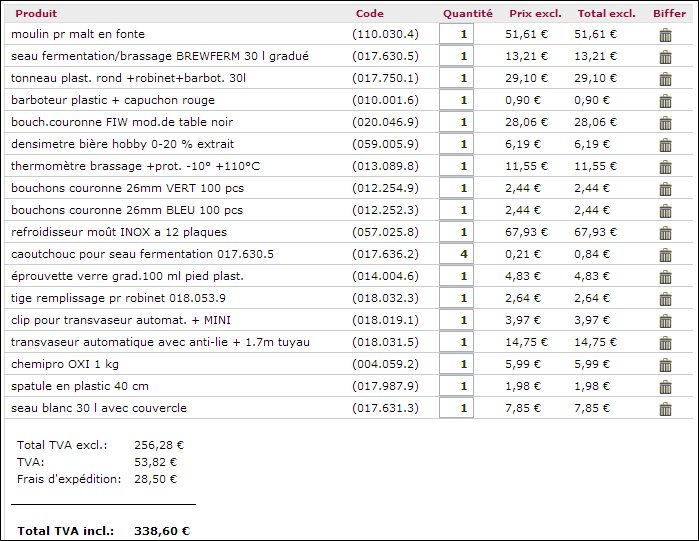
Task: Delete densimetre bière hobby from the cart
Action: click(665, 145)
